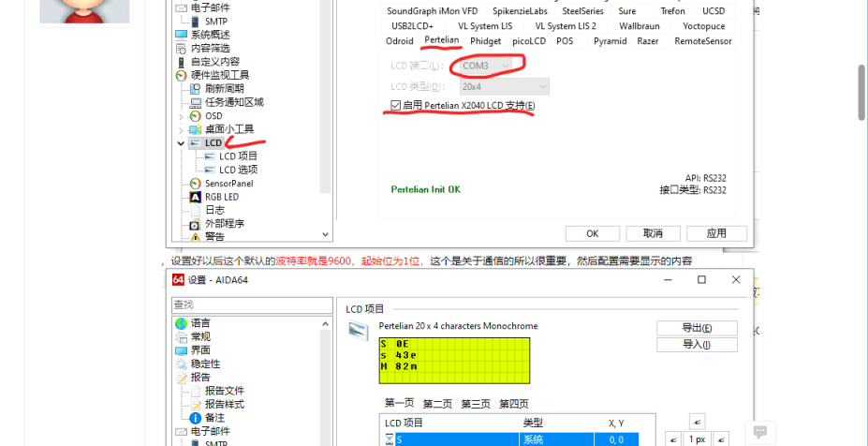This screenshot has width=868, height=446.
Task: Click the 自定义内容 icon in the tree
Action: [181, 62]
